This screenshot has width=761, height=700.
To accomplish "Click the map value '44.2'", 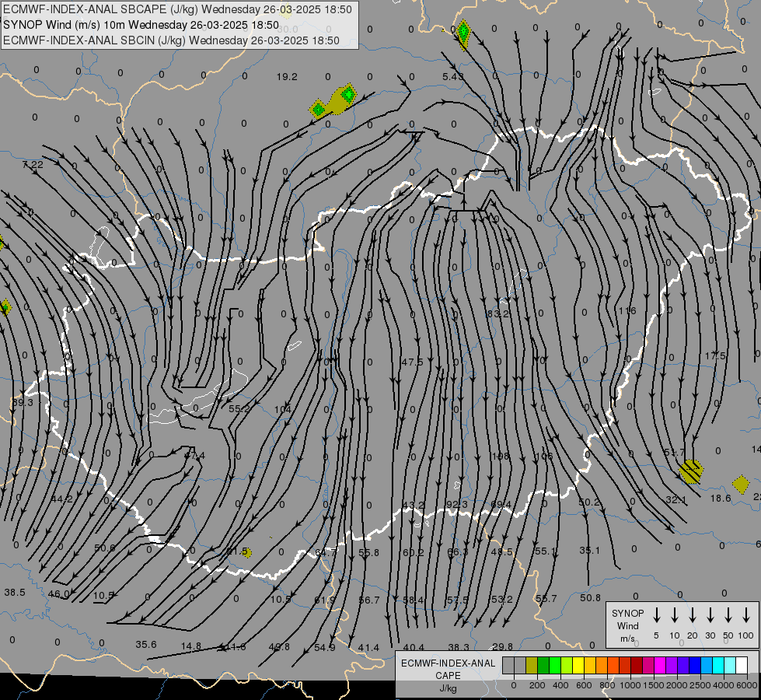I will click(x=61, y=499).
